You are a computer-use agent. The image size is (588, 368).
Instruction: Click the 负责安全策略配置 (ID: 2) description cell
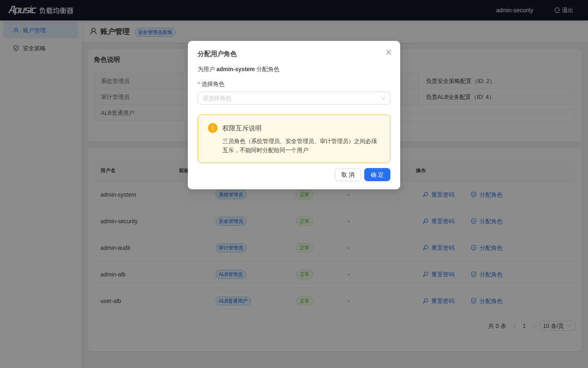pyautogui.click(x=497, y=81)
